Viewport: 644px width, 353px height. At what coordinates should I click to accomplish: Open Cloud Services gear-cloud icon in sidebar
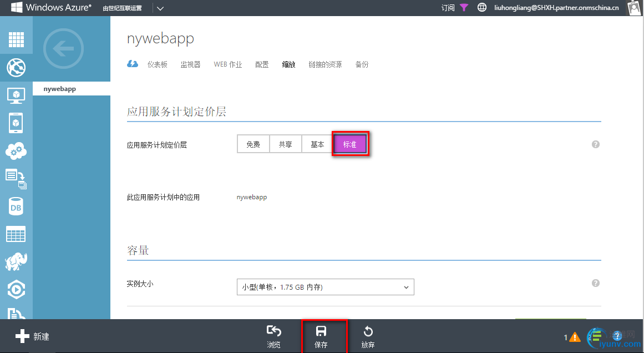[16, 151]
